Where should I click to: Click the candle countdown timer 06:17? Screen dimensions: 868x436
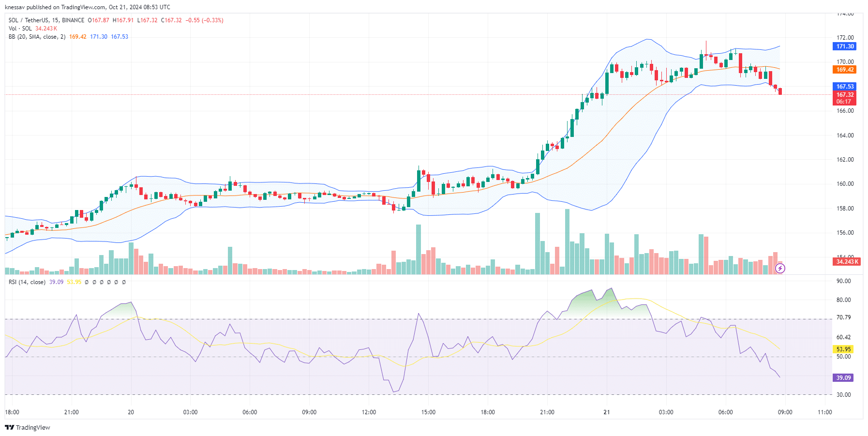(x=843, y=102)
